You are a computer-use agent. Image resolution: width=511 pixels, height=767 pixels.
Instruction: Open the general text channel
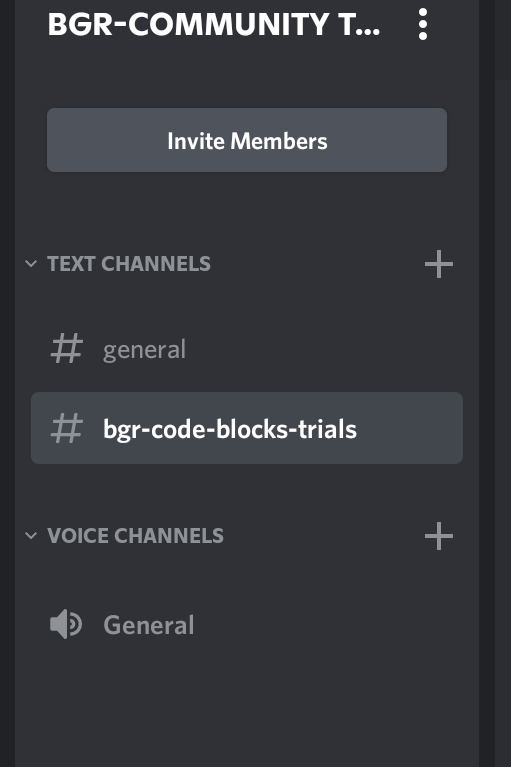click(247, 349)
